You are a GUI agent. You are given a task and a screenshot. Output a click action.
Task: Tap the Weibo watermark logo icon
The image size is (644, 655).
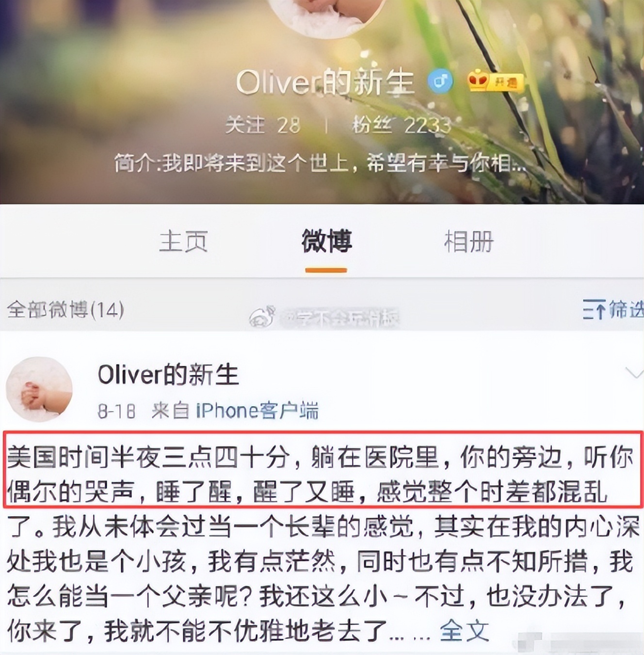tap(262, 317)
